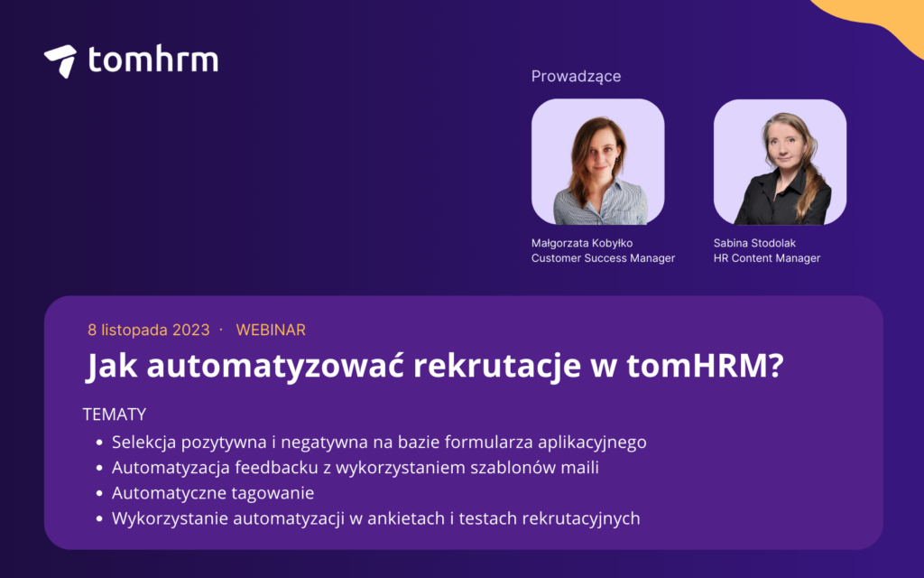Select the Customer Success Manager job title
The image size is (924, 578).
coord(603,258)
